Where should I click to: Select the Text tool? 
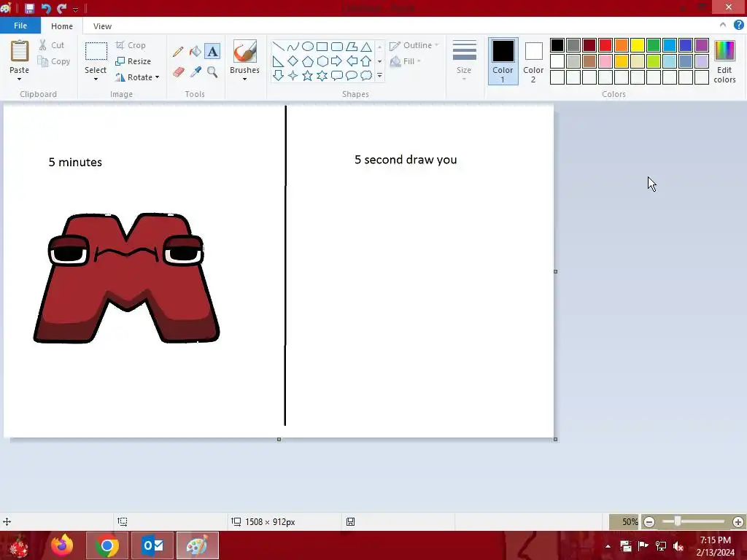[x=212, y=52]
